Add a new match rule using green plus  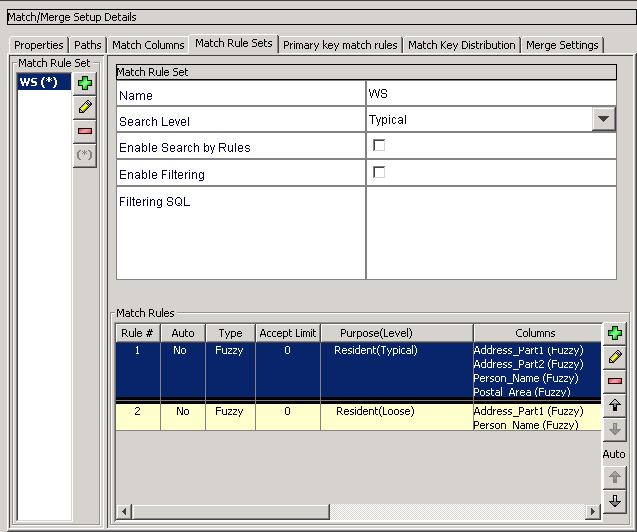615,333
